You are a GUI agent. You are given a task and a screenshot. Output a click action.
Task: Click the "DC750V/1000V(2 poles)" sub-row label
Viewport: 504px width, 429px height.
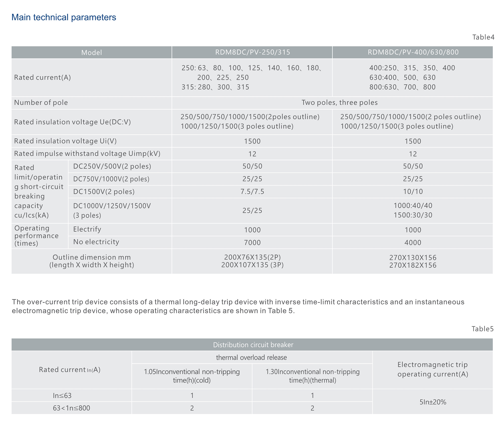[x=111, y=179]
